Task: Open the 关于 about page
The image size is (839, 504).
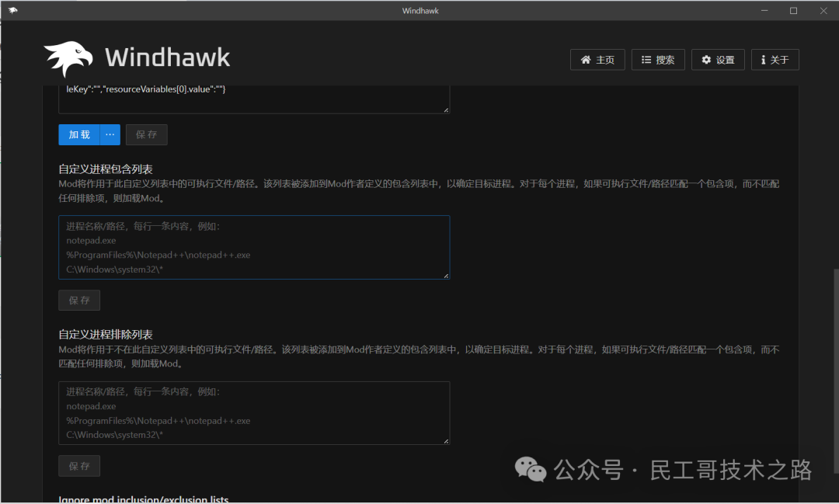Action: click(775, 59)
